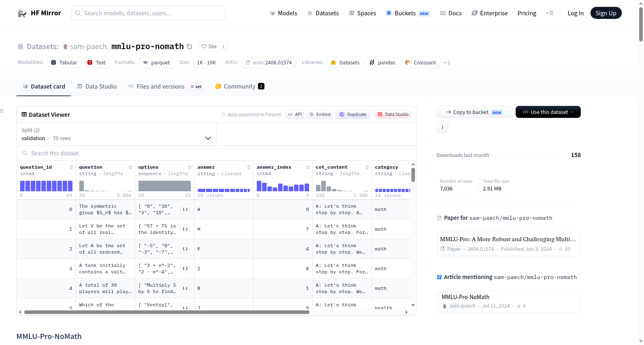Like the mmlu-pro-nomath dataset
The width and height of the screenshot is (644, 345).
(x=209, y=46)
